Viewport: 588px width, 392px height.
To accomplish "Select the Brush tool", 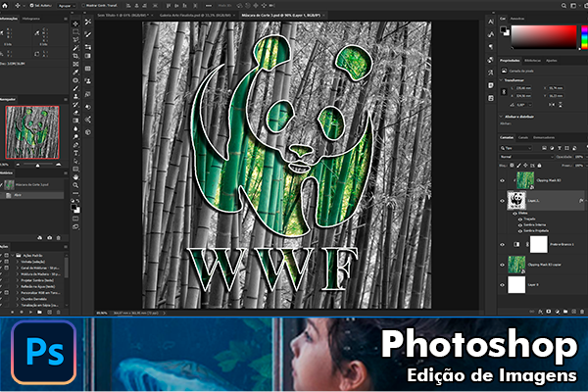I will click(x=75, y=88).
